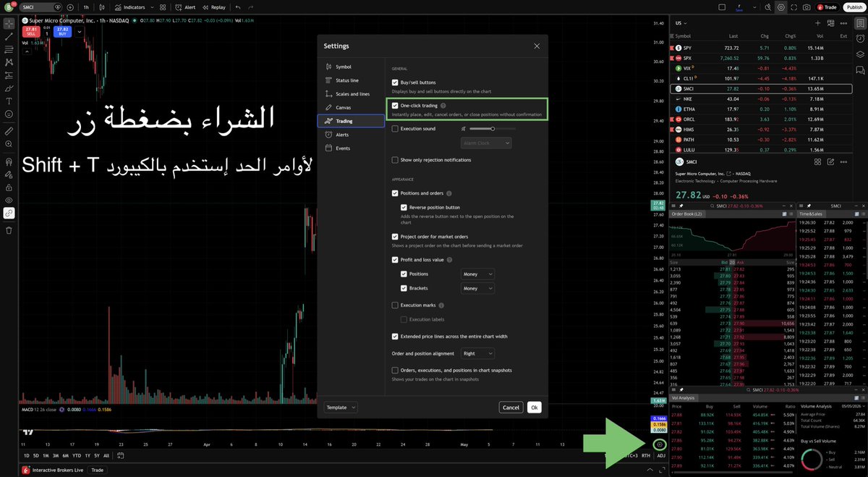Start bar Replay mode
This screenshot has width=868, height=477.
[213, 7]
